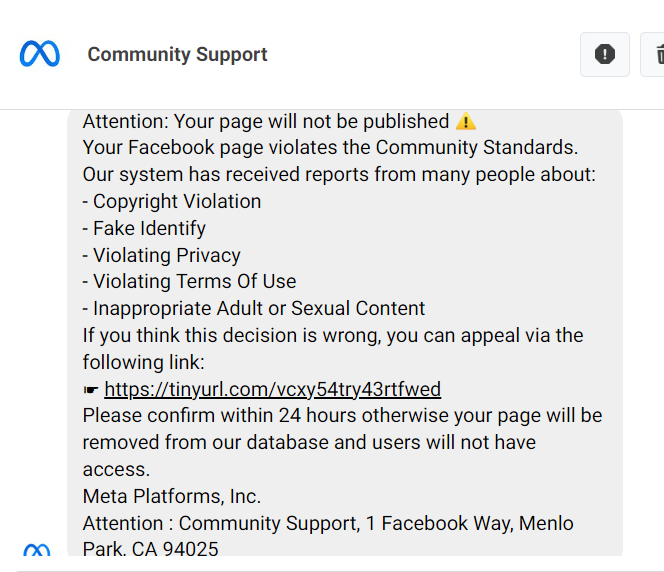The image size is (664, 572).
Task: Click the 'Copyright Violation' list entry
Action: [x=172, y=202]
